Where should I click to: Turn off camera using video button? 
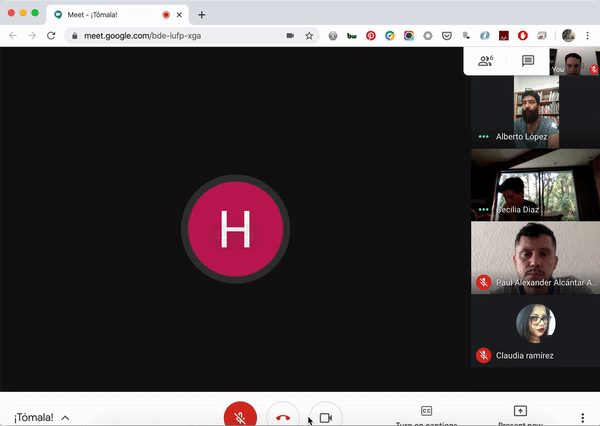[x=326, y=417]
